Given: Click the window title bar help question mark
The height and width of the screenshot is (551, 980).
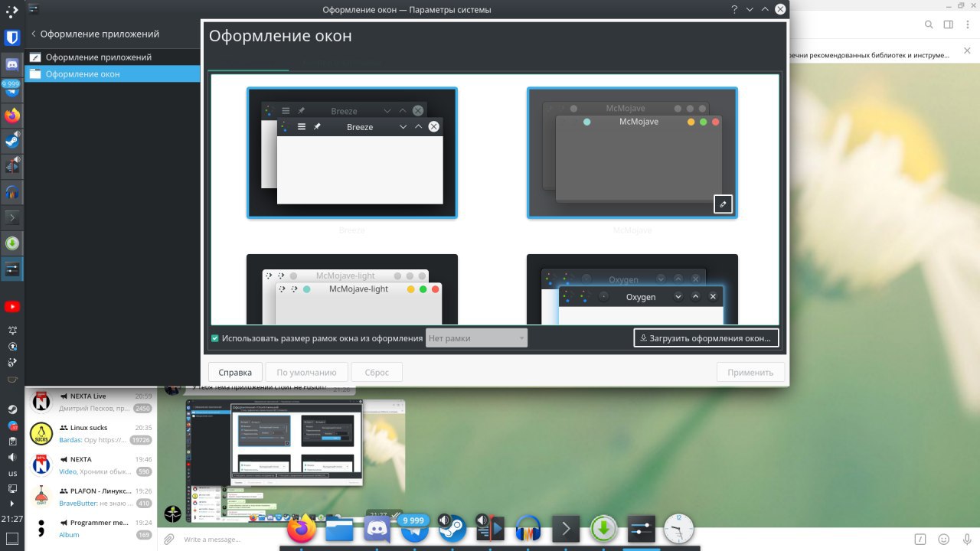Looking at the screenshot, I should [733, 10].
